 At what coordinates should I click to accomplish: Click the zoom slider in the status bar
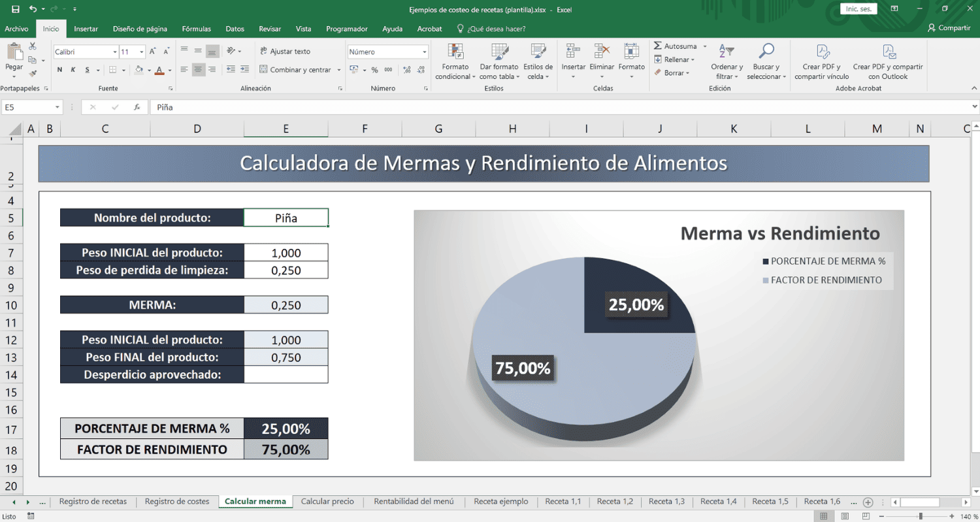(x=919, y=517)
